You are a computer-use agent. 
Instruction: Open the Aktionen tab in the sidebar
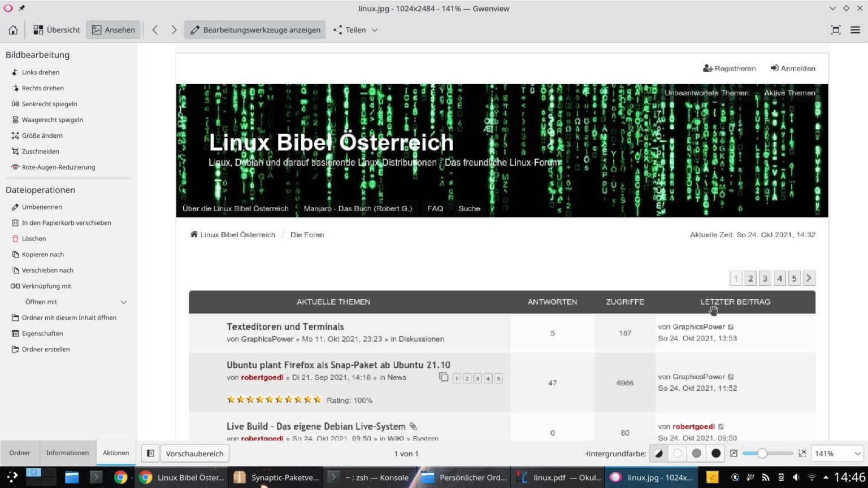115,452
